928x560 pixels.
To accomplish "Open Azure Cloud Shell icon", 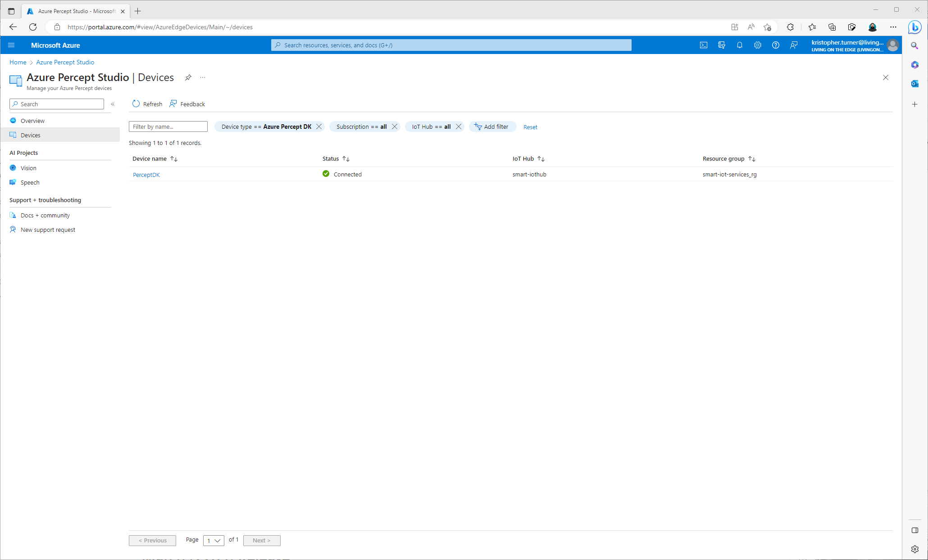I will coord(703,45).
